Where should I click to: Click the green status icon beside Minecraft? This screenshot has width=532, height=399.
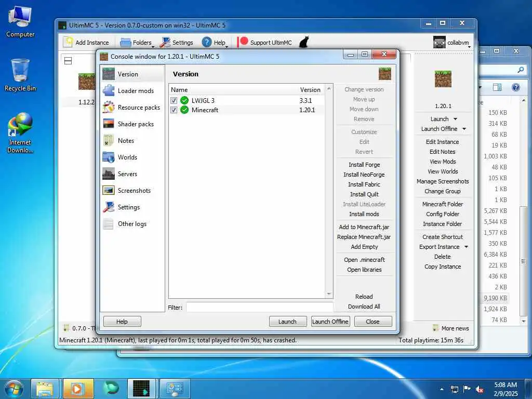pos(184,110)
